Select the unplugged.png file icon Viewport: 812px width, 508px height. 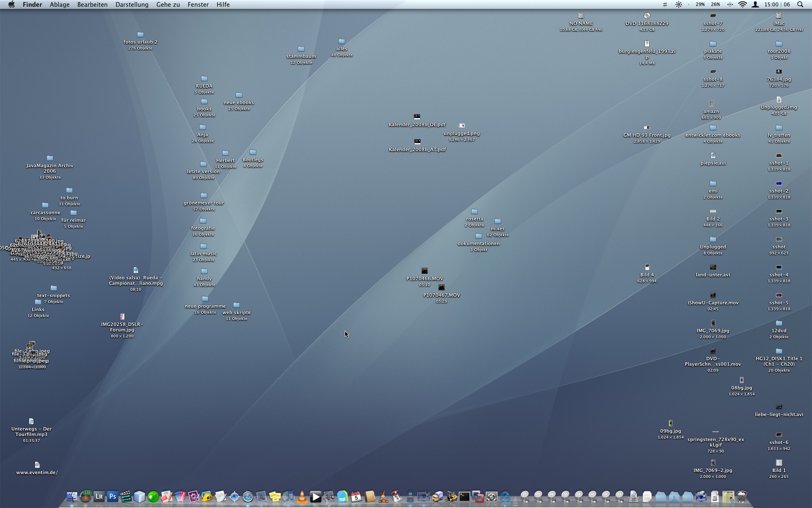tap(461, 126)
